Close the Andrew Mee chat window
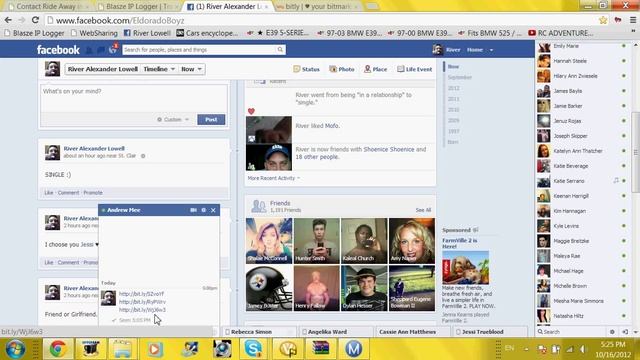640x360 pixels. tap(213, 210)
